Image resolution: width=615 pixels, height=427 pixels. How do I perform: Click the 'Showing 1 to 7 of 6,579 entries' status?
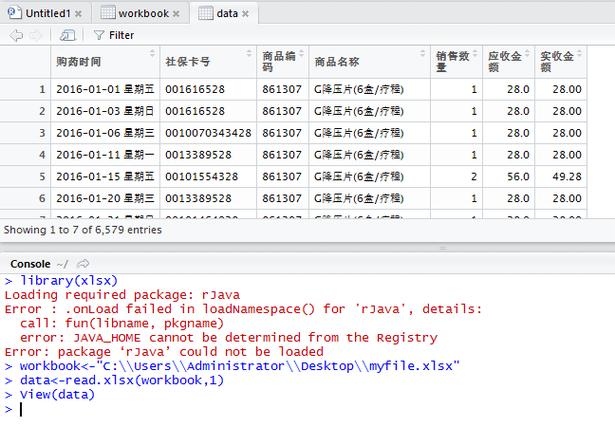83,230
